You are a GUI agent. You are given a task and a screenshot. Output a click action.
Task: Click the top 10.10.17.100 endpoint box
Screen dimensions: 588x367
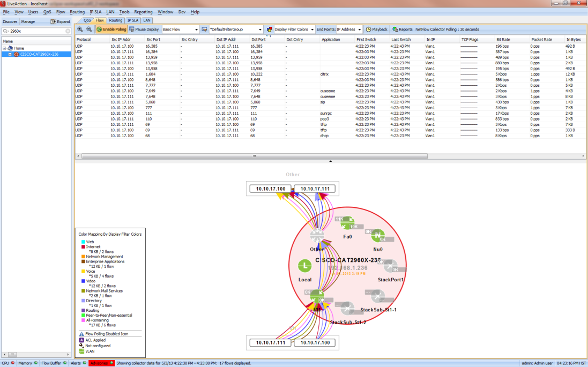[x=271, y=189]
